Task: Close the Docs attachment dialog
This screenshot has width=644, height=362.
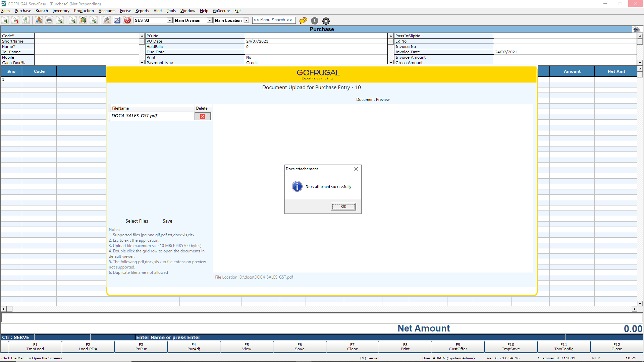Action: coord(356,169)
